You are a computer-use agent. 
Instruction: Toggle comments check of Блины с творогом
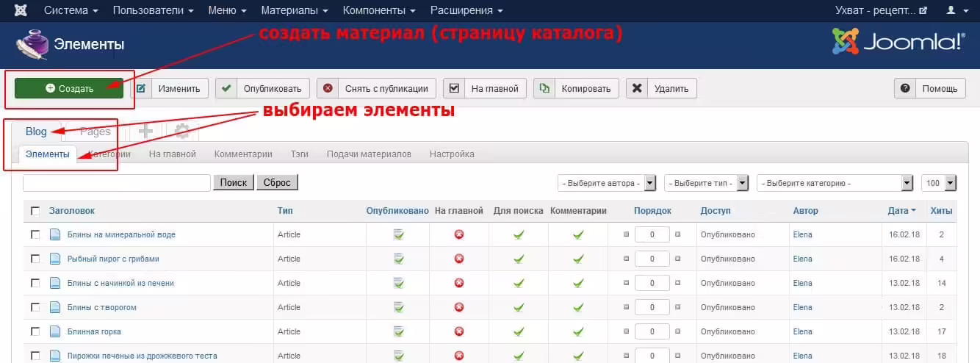578,307
